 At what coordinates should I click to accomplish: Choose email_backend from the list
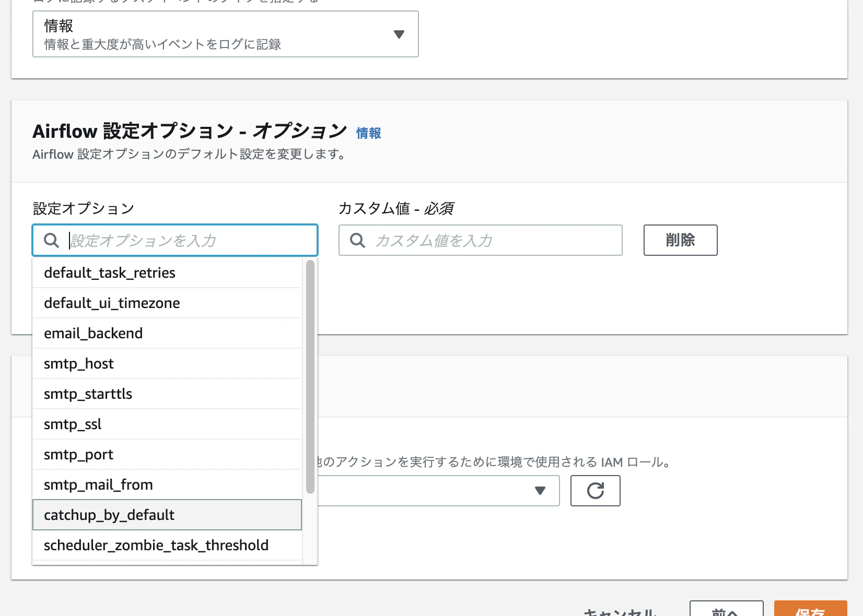(167, 334)
